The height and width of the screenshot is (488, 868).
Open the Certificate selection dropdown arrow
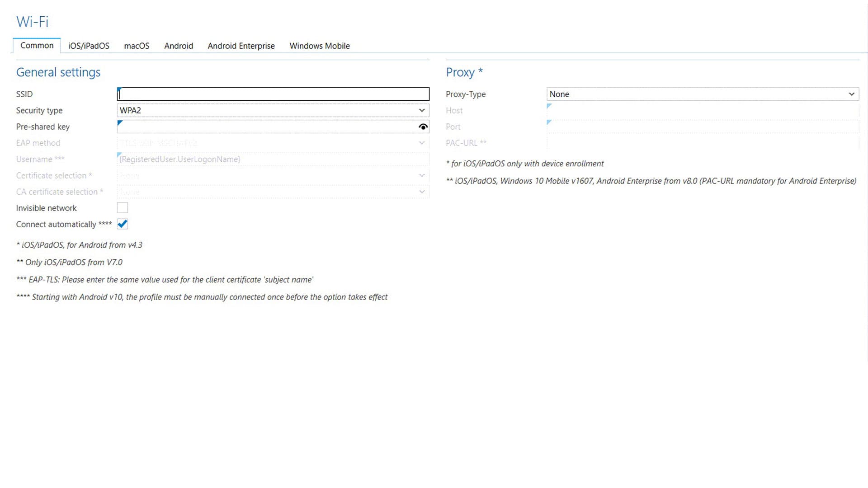(x=422, y=175)
